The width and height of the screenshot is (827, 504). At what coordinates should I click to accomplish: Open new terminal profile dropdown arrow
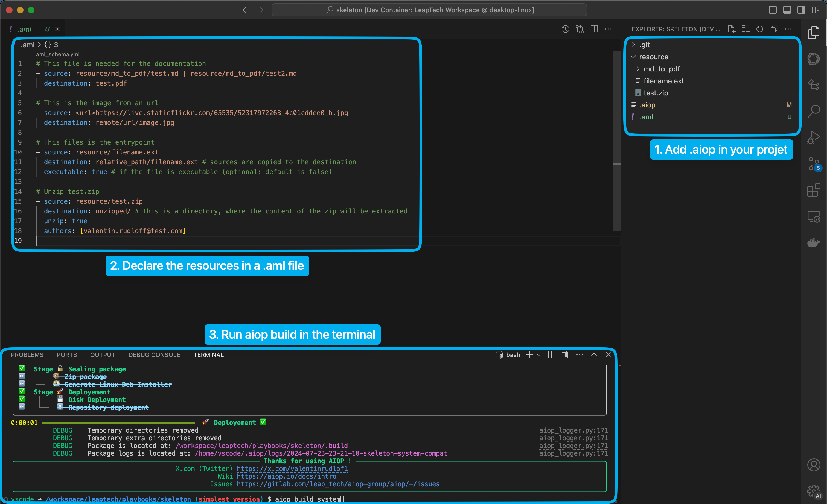[x=539, y=354]
